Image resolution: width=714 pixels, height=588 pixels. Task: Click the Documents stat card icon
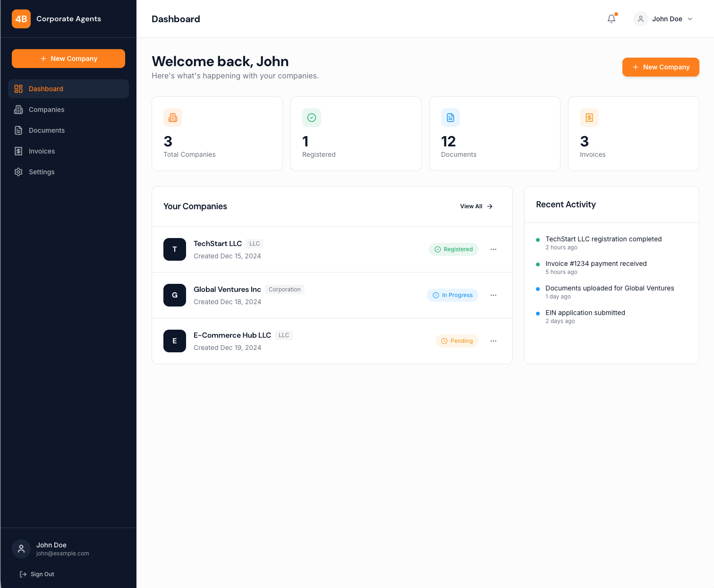click(x=450, y=118)
